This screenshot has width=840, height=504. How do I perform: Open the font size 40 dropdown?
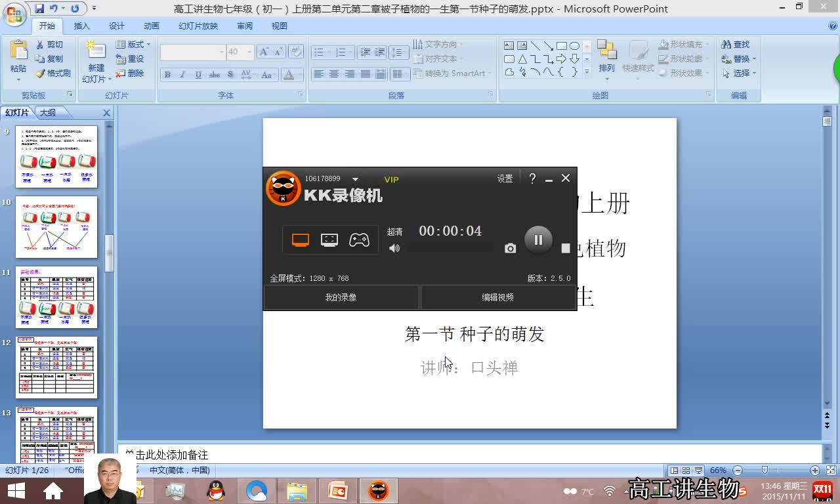(249, 52)
